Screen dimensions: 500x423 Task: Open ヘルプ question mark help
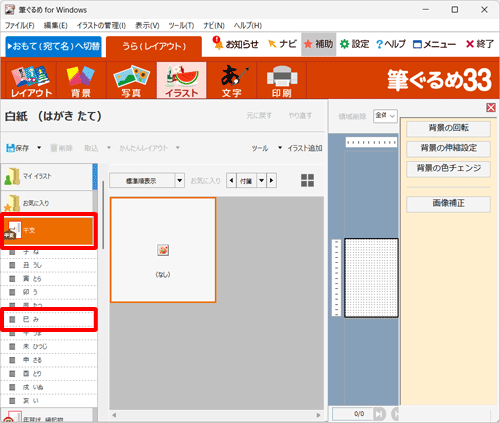391,44
